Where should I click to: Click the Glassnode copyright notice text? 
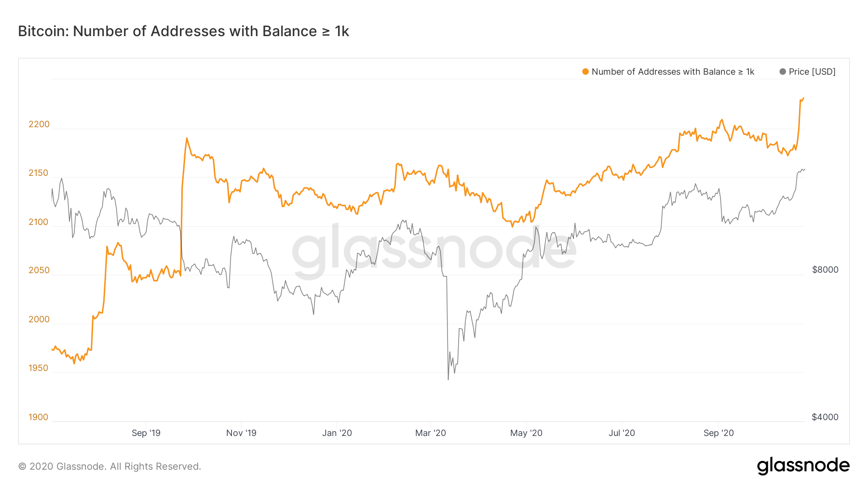coord(109,466)
